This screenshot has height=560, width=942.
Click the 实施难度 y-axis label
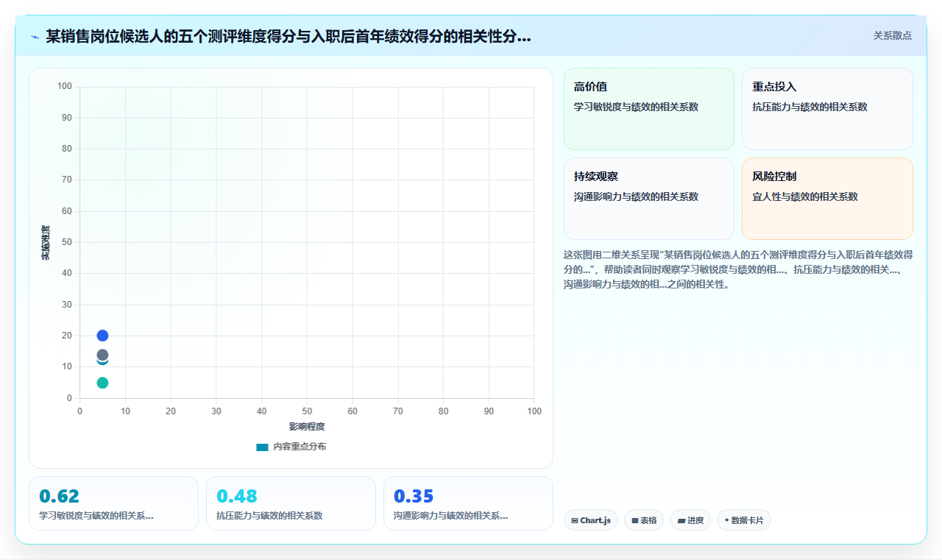(46, 243)
